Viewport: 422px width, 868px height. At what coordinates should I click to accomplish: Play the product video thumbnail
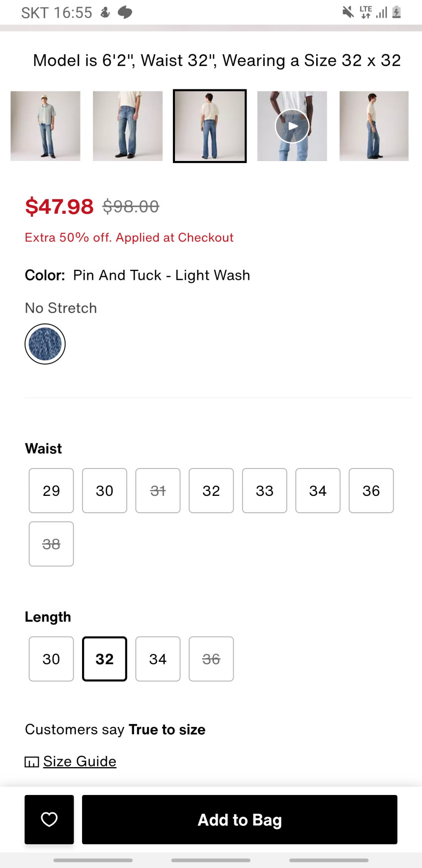tap(292, 126)
